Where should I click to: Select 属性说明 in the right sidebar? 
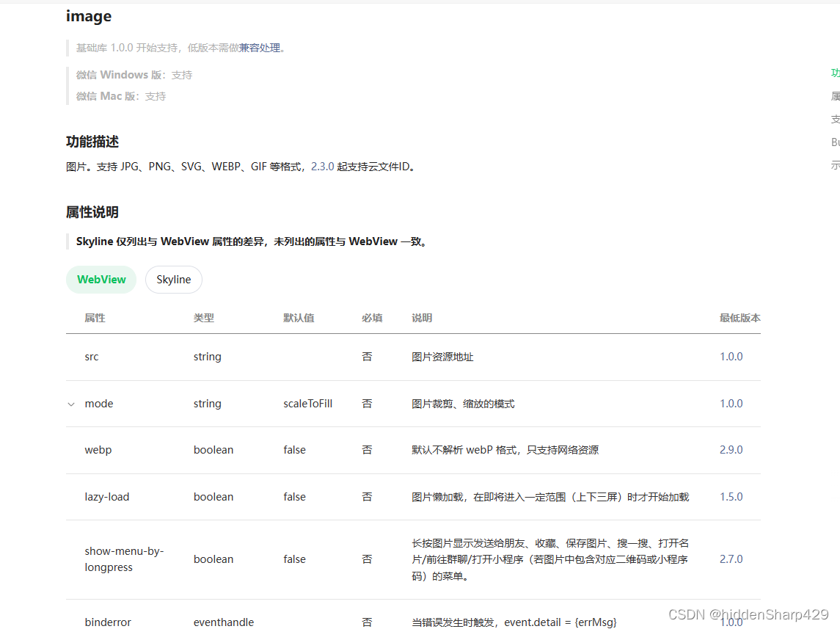(x=835, y=95)
